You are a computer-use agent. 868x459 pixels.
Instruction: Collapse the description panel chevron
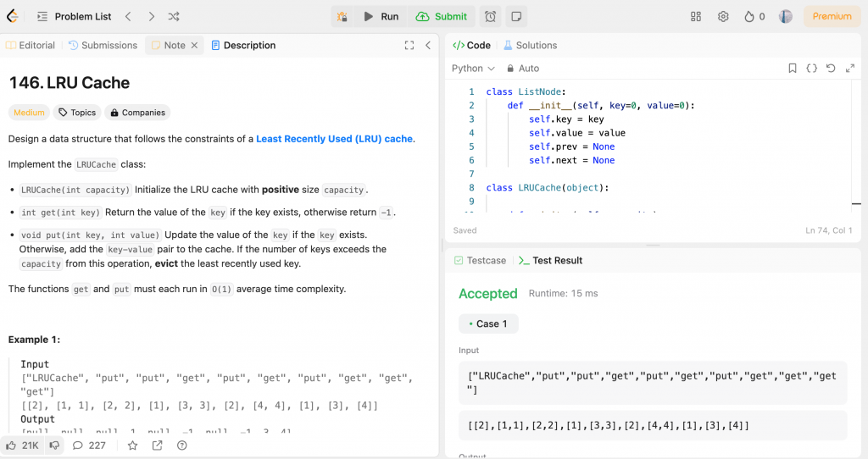click(x=428, y=46)
